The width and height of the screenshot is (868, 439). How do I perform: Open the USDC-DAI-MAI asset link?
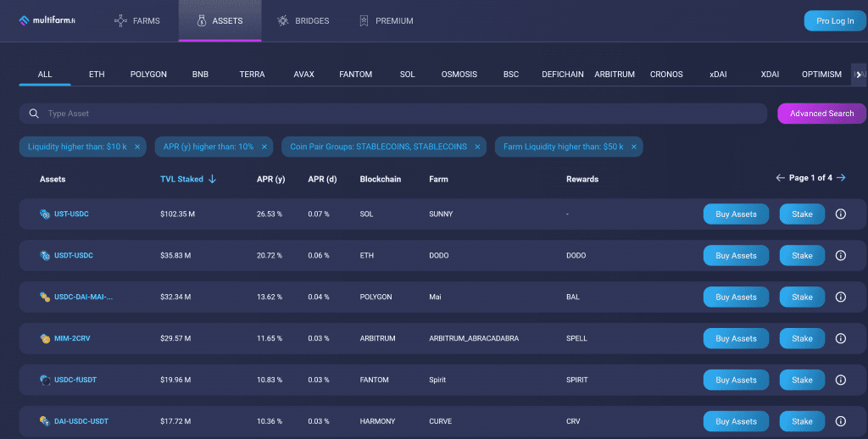83,297
